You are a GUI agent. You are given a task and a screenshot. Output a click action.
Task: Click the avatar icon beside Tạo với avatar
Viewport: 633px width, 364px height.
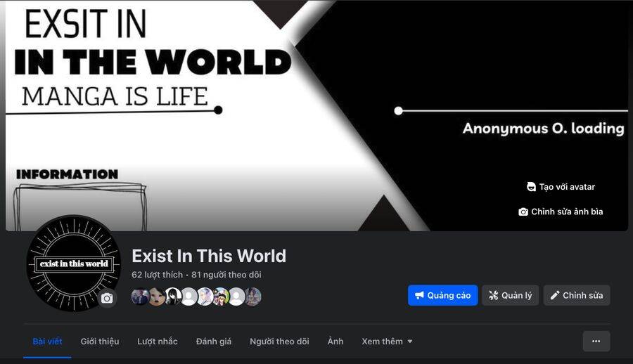(531, 187)
